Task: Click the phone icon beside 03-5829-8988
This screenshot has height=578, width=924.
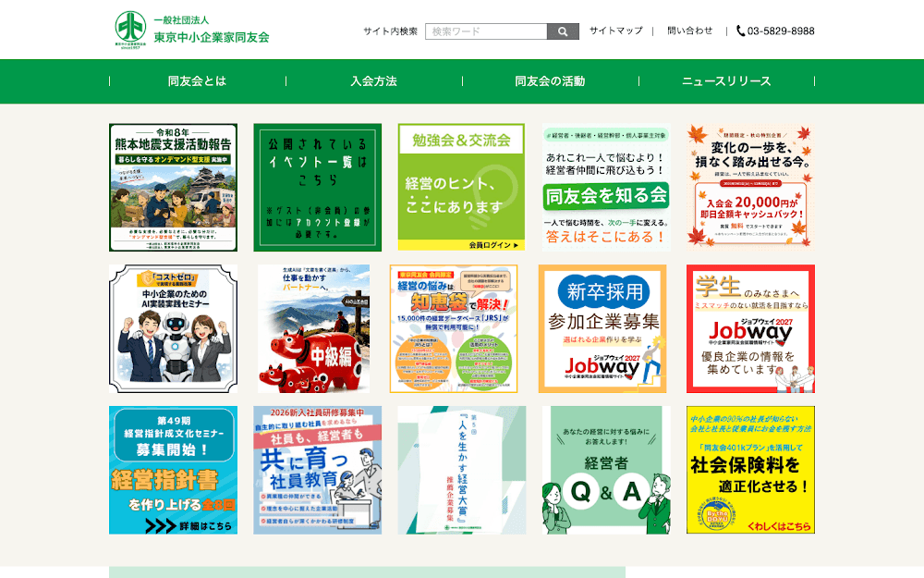Action: [x=741, y=31]
